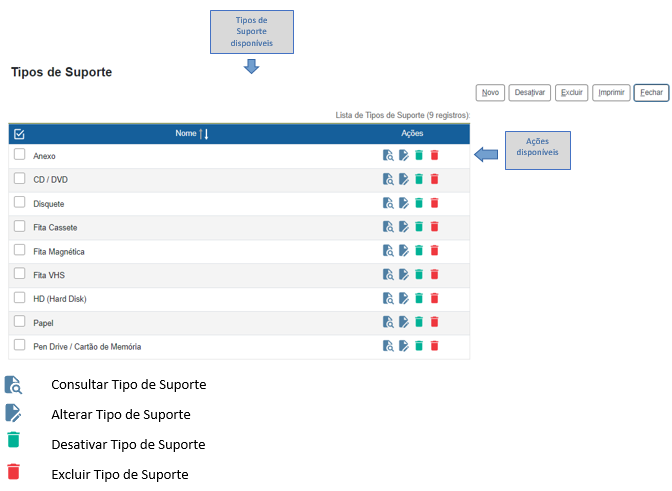This screenshot has height=491, width=672.
Task: Click the Excluir button
Action: coord(571,92)
